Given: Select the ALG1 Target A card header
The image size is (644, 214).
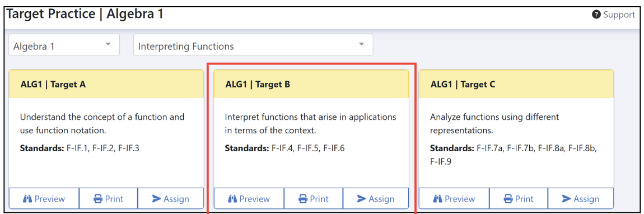Looking at the screenshot, I should pos(106,84).
